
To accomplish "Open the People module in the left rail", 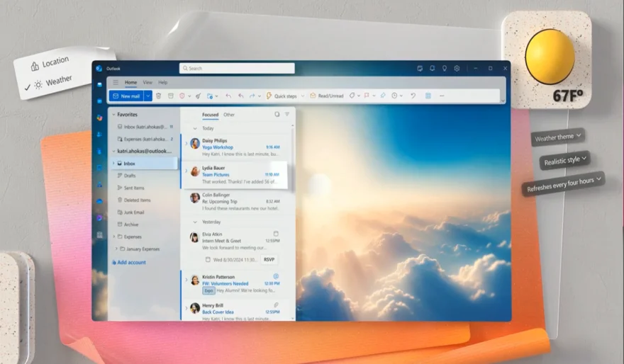I will coord(99,135).
